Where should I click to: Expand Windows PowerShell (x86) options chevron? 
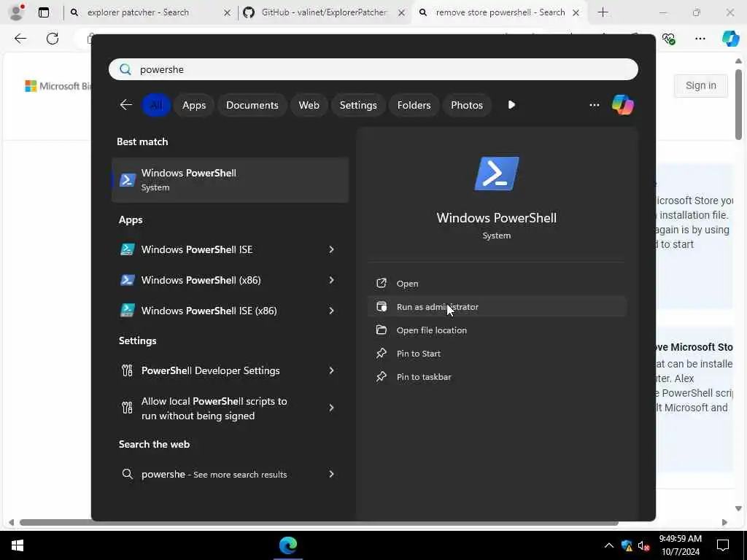click(331, 280)
